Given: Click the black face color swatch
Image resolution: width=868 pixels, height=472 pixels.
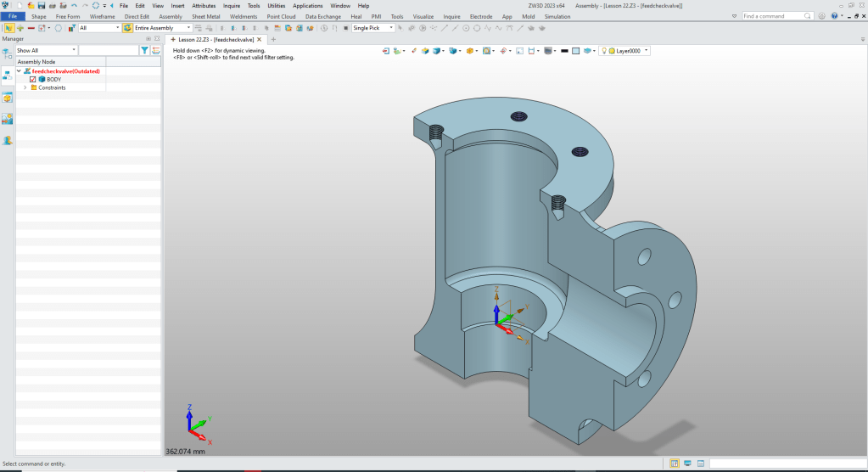Looking at the screenshot, I should 564,51.
